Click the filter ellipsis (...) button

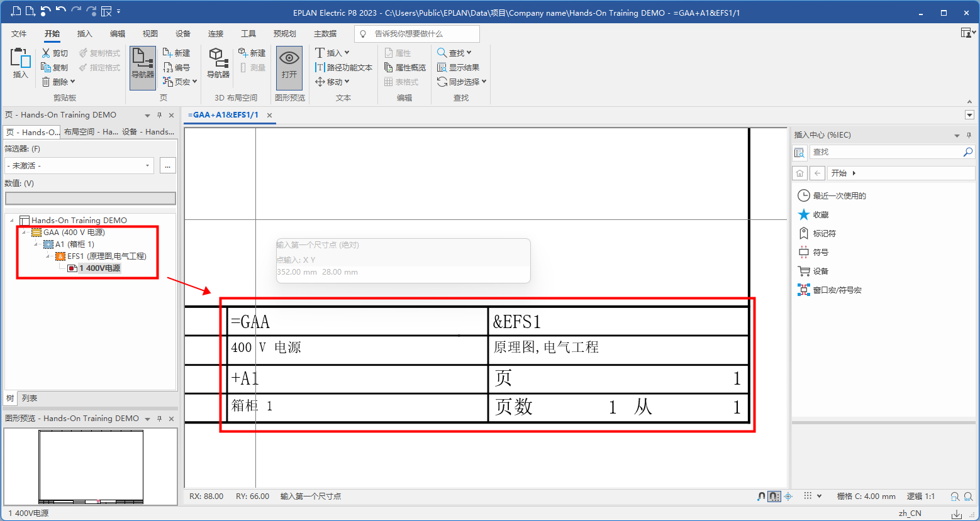(167, 166)
